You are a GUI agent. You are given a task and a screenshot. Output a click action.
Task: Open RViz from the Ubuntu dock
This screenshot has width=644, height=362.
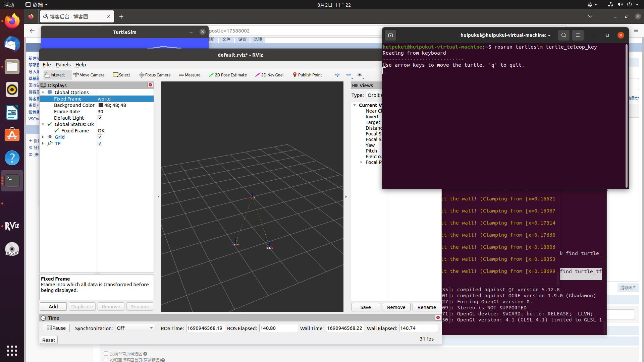[x=12, y=226]
